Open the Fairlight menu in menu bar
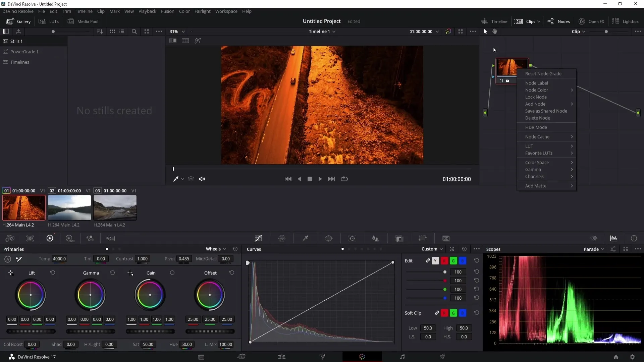This screenshot has height=362, width=644. pos(202,11)
